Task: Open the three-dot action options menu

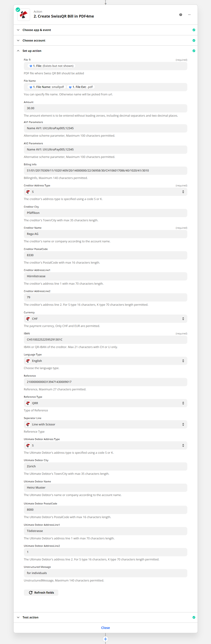Action: pos(189,15)
